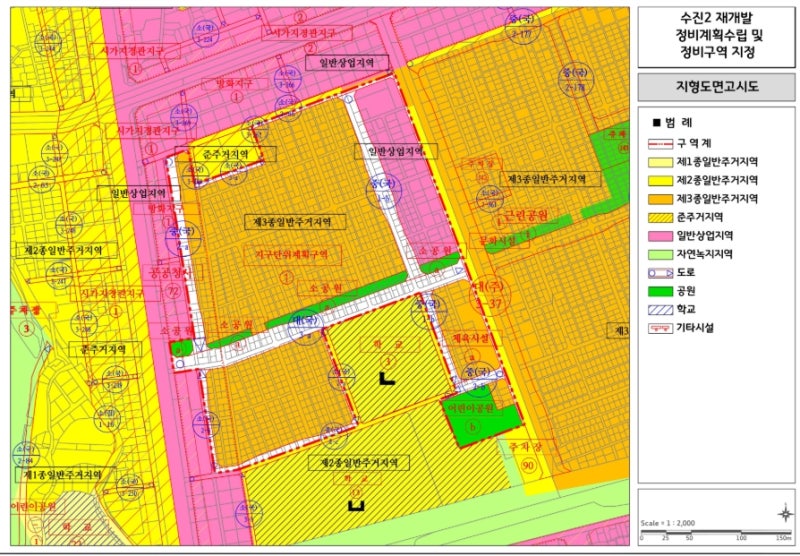Viewport: 800px width, 556px height.
Task: Click the 어린이공원 label on green park b
Action: (470, 409)
